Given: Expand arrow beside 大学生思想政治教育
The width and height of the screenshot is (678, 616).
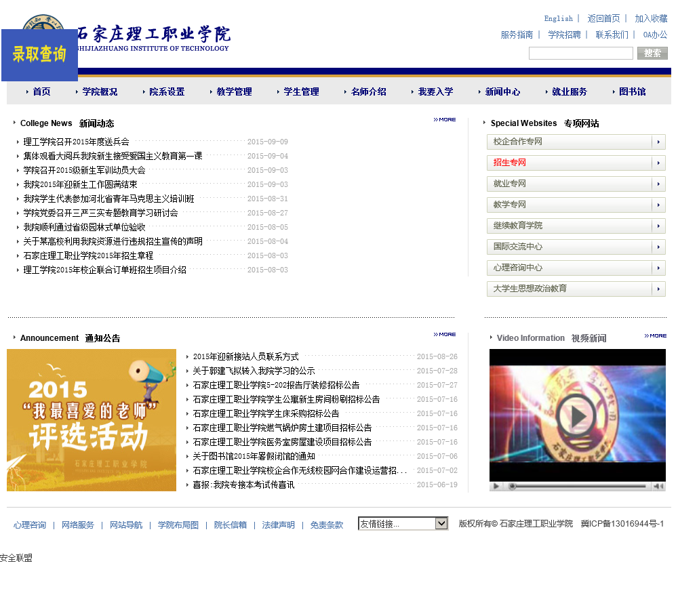Looking at the screenshot, I should [658, 289].
